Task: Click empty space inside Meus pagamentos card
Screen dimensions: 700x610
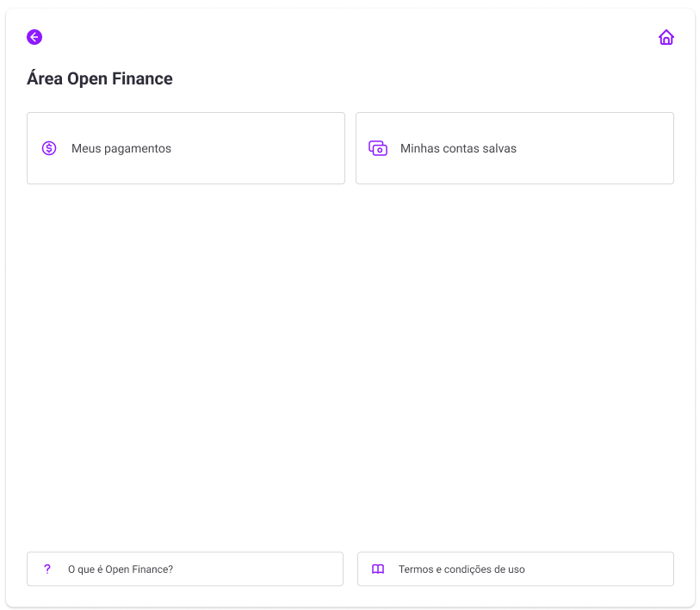Action: (259, 148)
